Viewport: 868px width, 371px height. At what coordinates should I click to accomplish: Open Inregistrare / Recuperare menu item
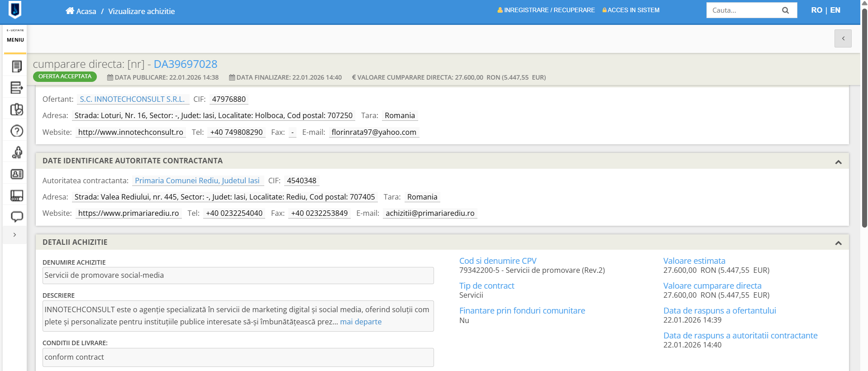(x=546, y=10)
